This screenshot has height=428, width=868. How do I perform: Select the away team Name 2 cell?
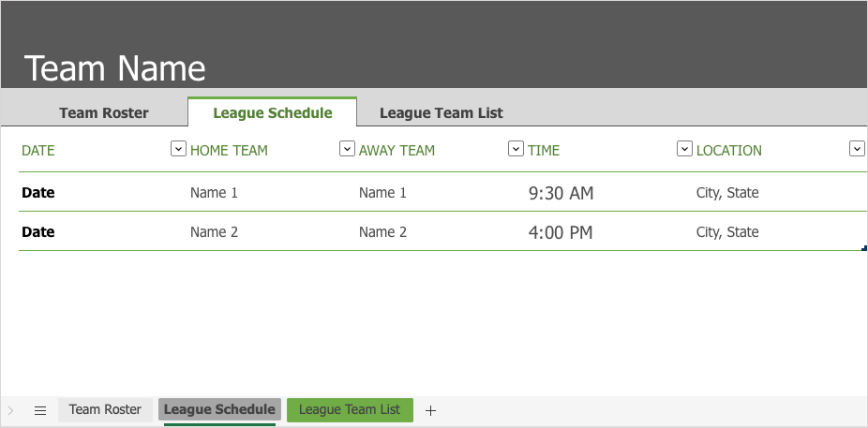click(x=382, y=232)
